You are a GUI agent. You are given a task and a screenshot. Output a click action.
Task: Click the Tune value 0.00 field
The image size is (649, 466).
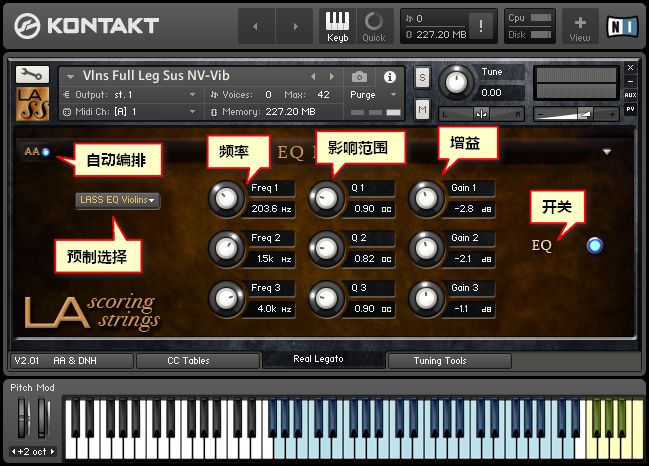501,93
